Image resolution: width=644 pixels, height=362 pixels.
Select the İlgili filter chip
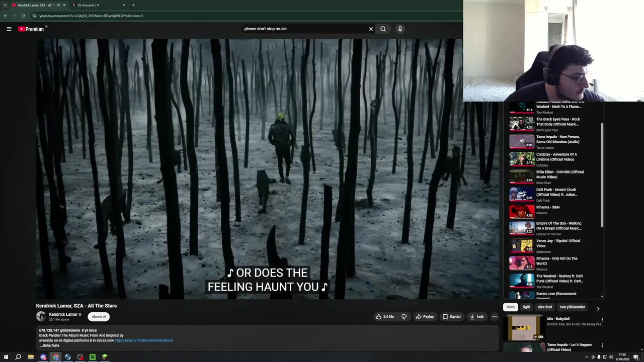526,307
